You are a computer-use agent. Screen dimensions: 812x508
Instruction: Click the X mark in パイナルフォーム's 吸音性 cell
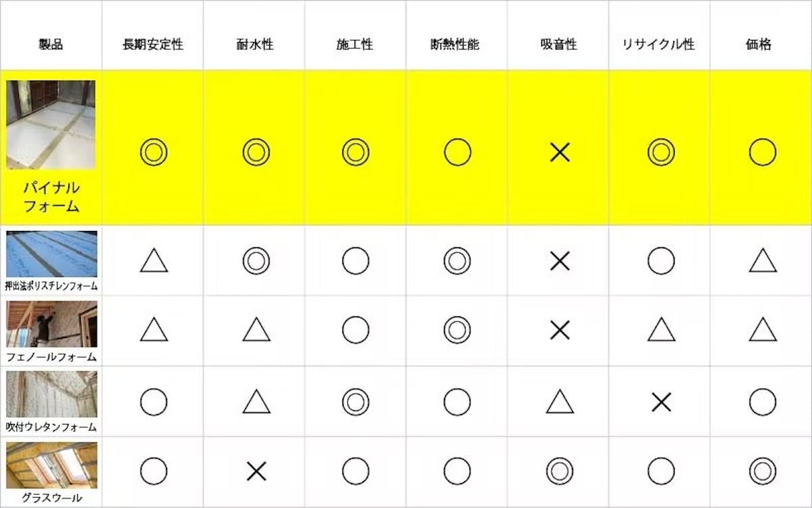pos(560,152)
